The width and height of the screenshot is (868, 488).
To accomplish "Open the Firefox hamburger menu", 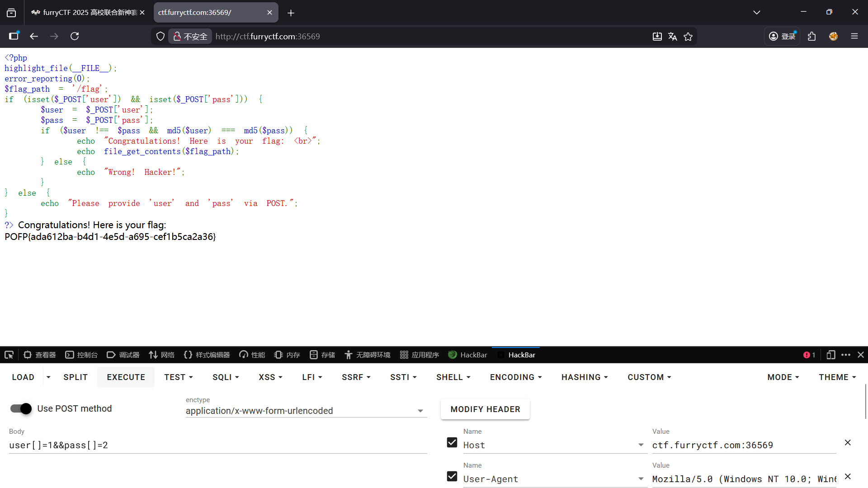I will (854, 36).
